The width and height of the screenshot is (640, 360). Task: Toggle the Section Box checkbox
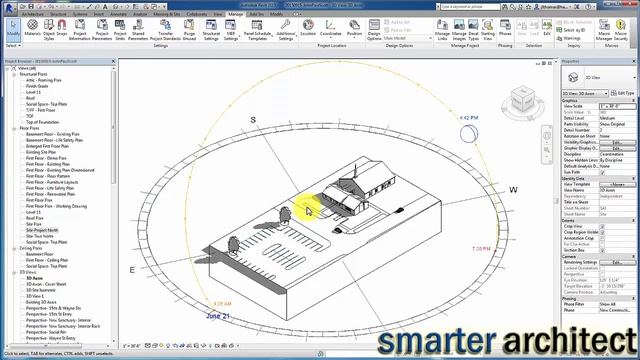coord(602,250)
